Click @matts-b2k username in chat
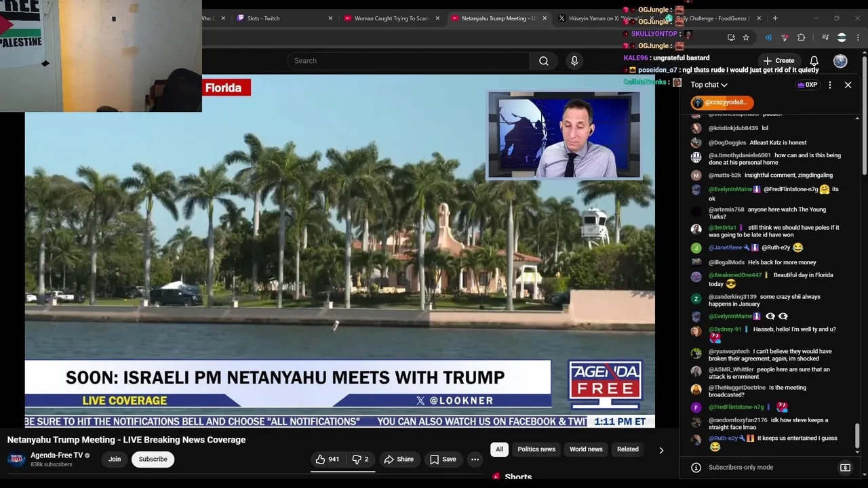 click(725, 176)
